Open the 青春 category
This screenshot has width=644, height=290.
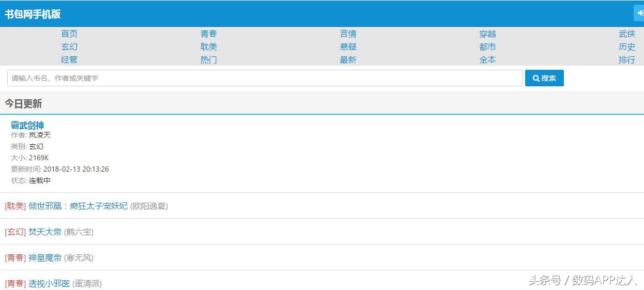[209, 34]
